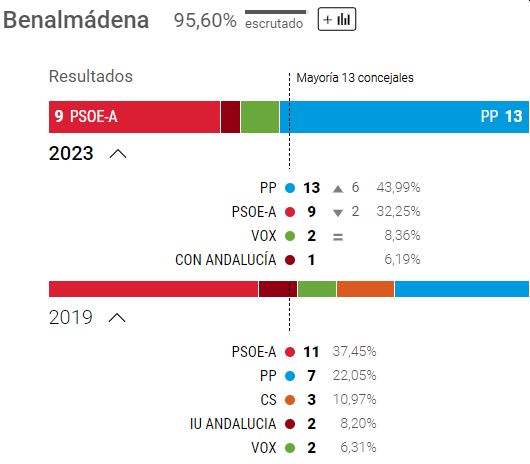Select the red 9 PSOE-A bar segment
This screenshot has height=464, width=530.
pos(134,117)
